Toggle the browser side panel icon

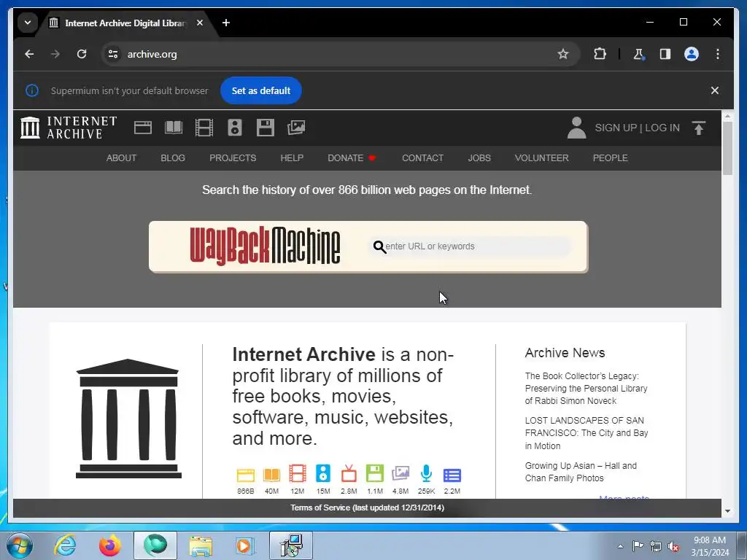[665, 54]
